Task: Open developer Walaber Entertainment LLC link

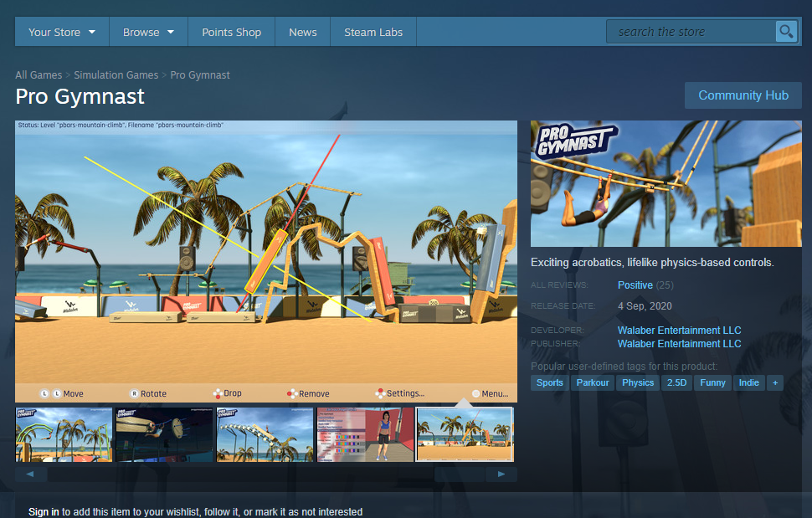Action: [679, 331]
